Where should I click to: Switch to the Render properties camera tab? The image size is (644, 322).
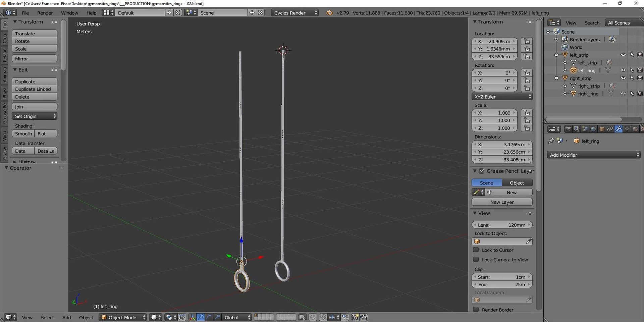568,129
